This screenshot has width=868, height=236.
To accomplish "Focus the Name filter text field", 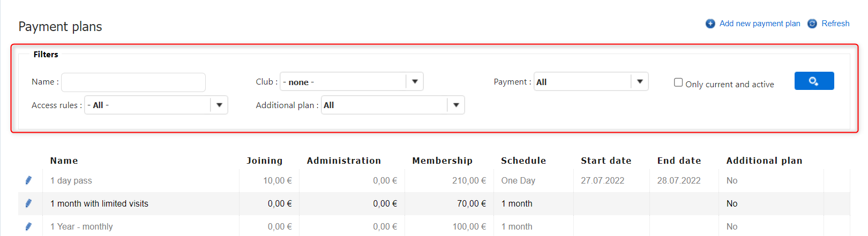I will 133,82.
